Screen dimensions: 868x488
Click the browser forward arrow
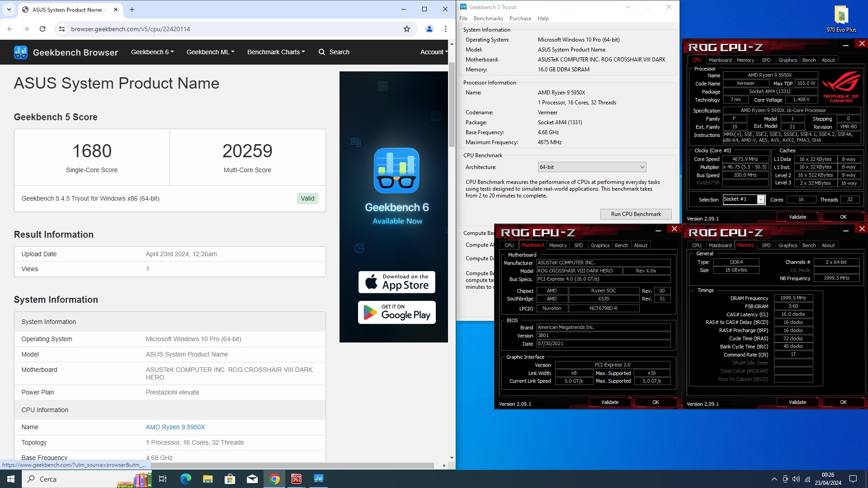coord(26,29)
